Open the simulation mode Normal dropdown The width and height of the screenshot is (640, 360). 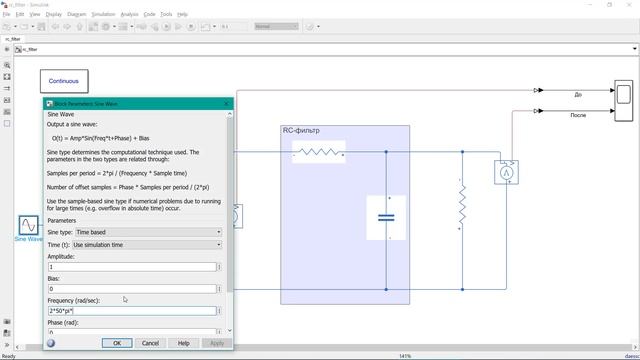click(276, 27)
